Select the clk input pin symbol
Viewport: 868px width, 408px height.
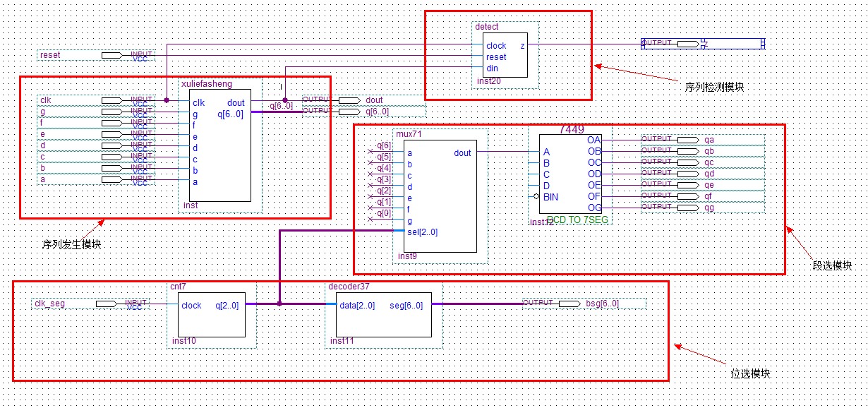(x=111, y=100)
